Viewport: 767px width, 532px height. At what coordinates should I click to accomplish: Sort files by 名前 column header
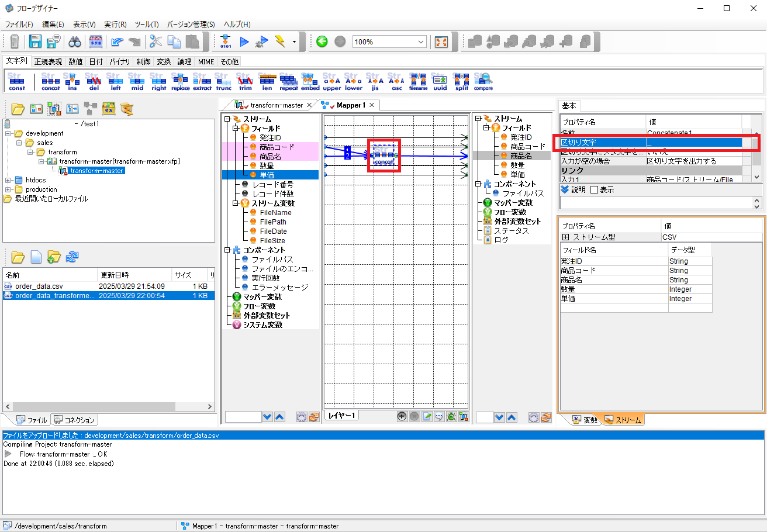tap(50, 275)
